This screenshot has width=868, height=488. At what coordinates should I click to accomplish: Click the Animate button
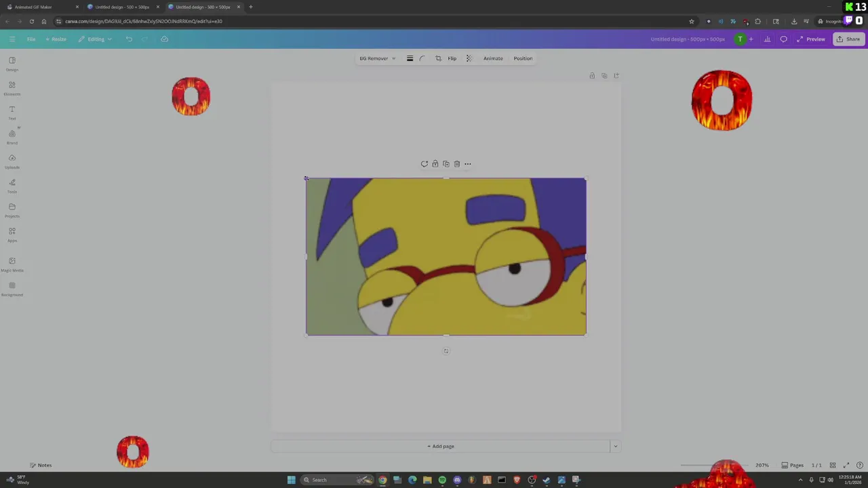tap(493, 58)
